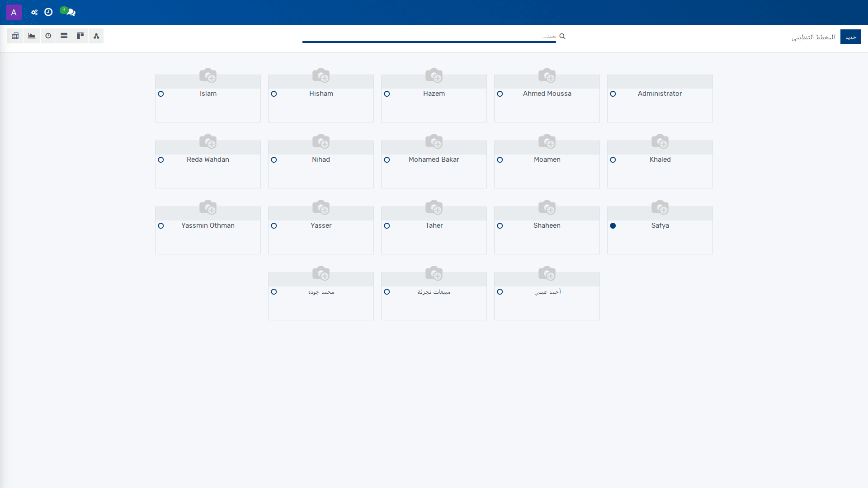Add photo for أحمد عيسي via camera icon
The width and height of the screenshot is (868, 488).
pos(547,273)
